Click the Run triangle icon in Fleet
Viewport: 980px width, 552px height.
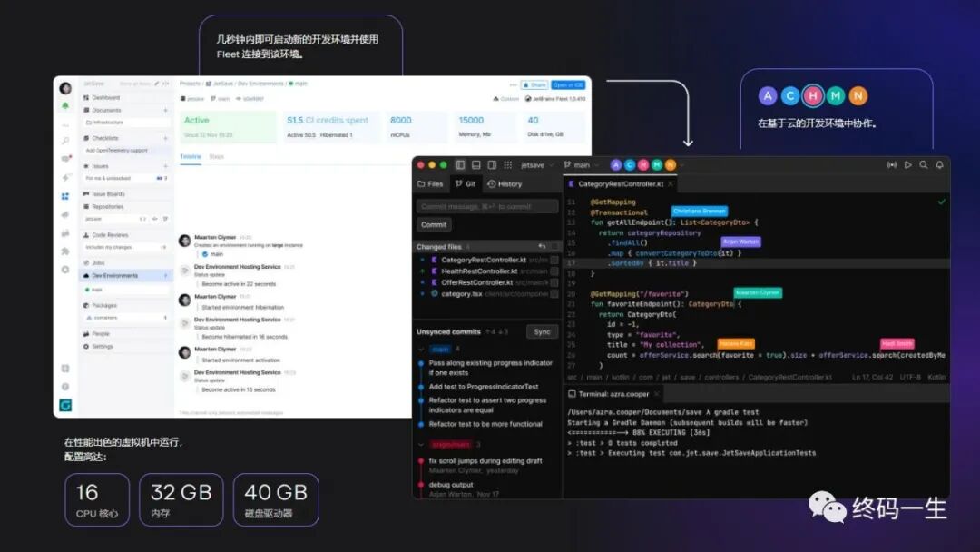point(908,165)
